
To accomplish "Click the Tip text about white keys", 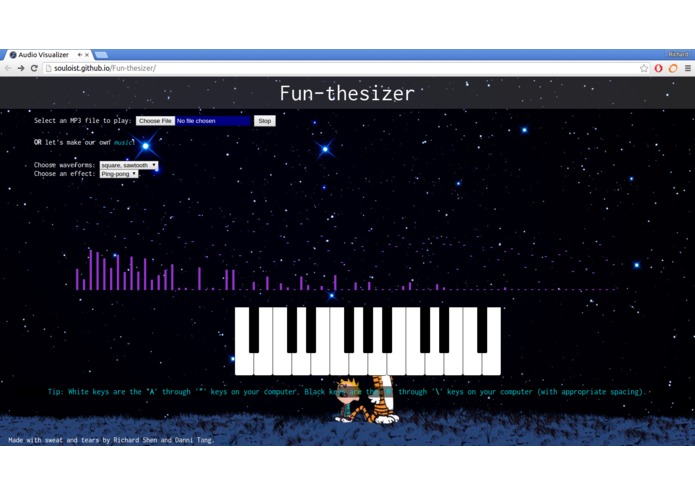I will [347, 392].
